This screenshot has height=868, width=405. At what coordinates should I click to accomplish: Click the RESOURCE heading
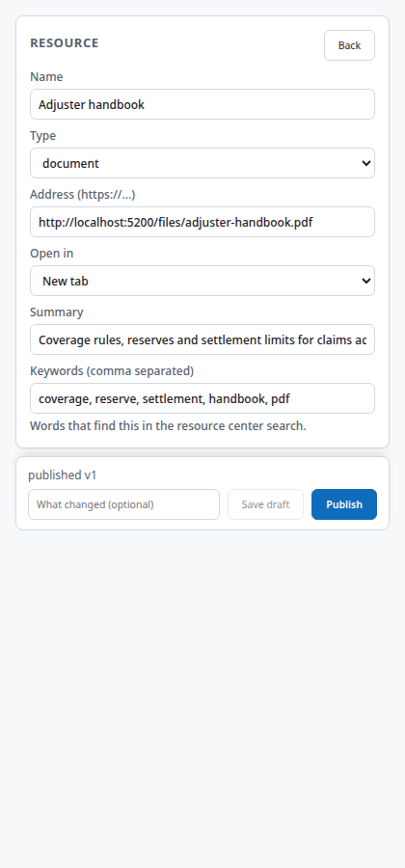tap(65, 43)
